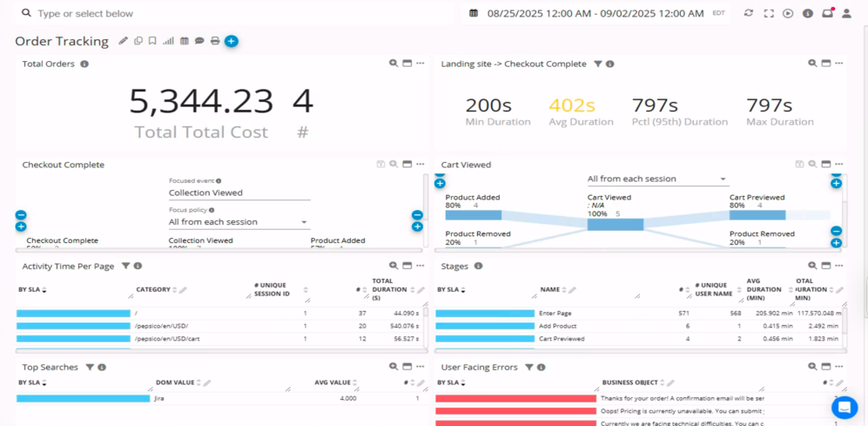Click magnifier icon in Total Orders widget
Viewport: 868px width, 426px height.
tap(394, 64)
